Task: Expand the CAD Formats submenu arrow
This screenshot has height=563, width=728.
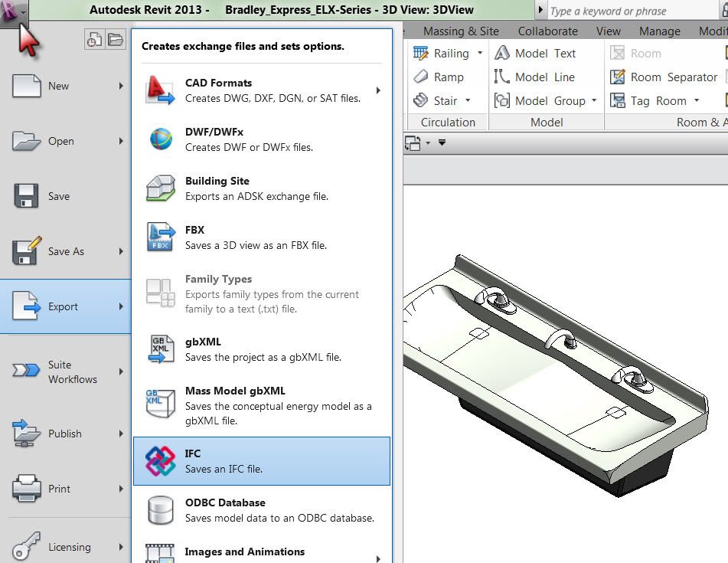Action: (x=378, y=90)
